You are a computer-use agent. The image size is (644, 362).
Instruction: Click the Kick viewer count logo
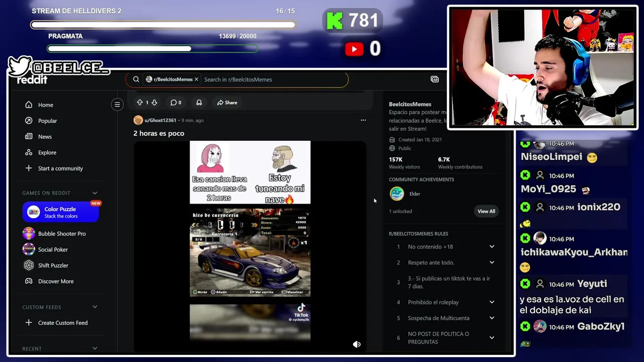coord(334,21)
